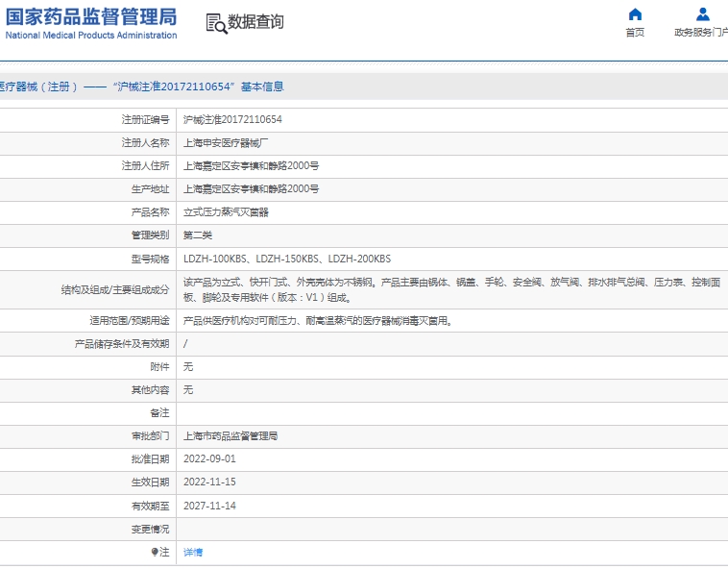Click the 其他内容 label
Image resolution: width=728 pixels, height=569 pixels.
click(150, 389)
